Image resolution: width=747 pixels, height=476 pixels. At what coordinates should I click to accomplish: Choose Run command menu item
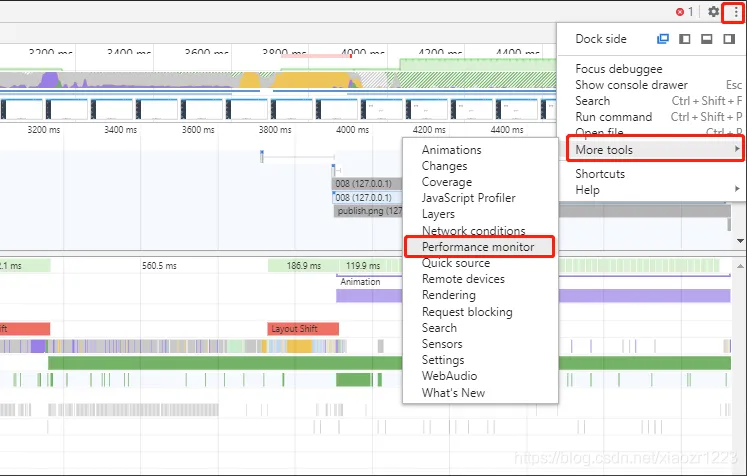pos(614,117)
